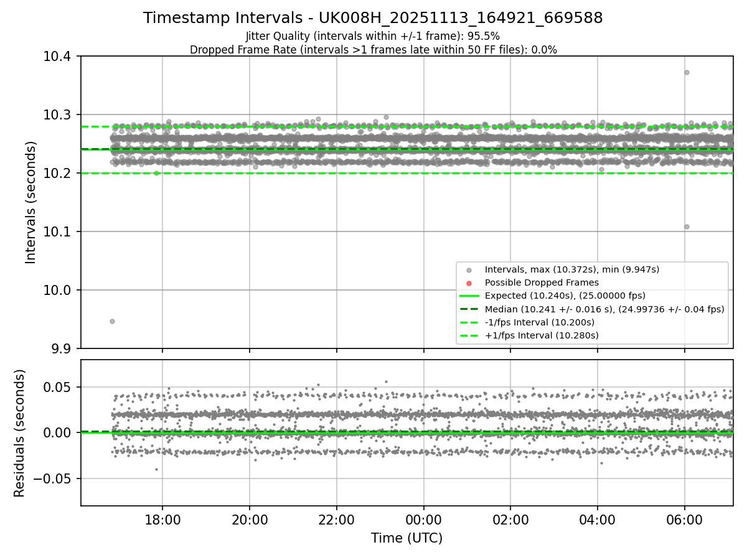Click the x-axis tick label 00:00
The width and height of the screenshot is (747, 560).
click(x=424, y=520)
